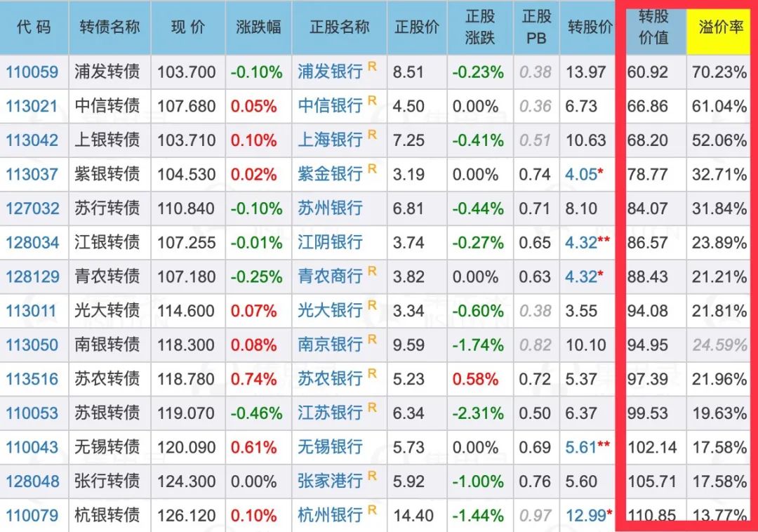Open the 南京银行 stock link
The height and width of the screenshot is (532, 758).
(330, 345)
